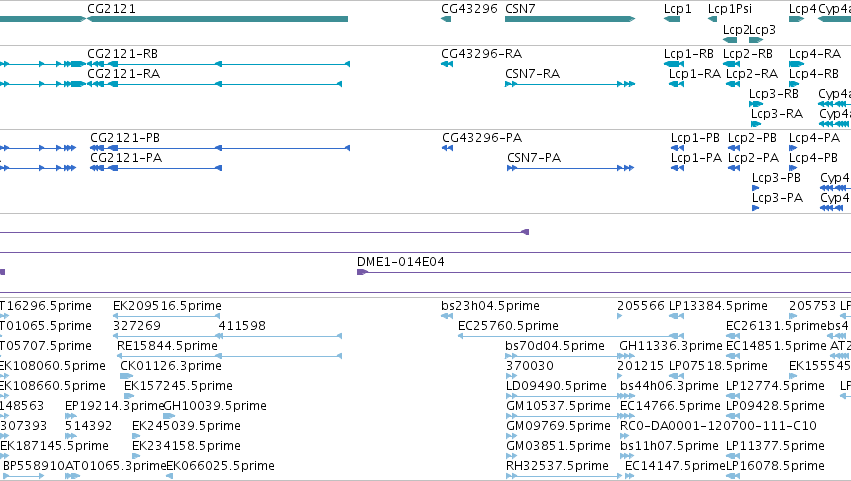Viewport: 851px width, 481px height.
Task: Click the CG2121-RB transcript label
Action: tap(123, 54)
